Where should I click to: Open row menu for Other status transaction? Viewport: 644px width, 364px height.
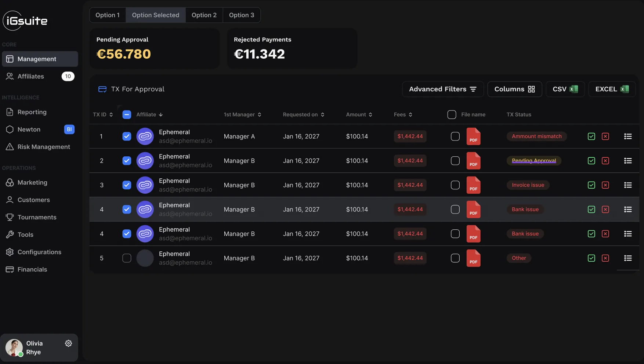click(628, 258)
